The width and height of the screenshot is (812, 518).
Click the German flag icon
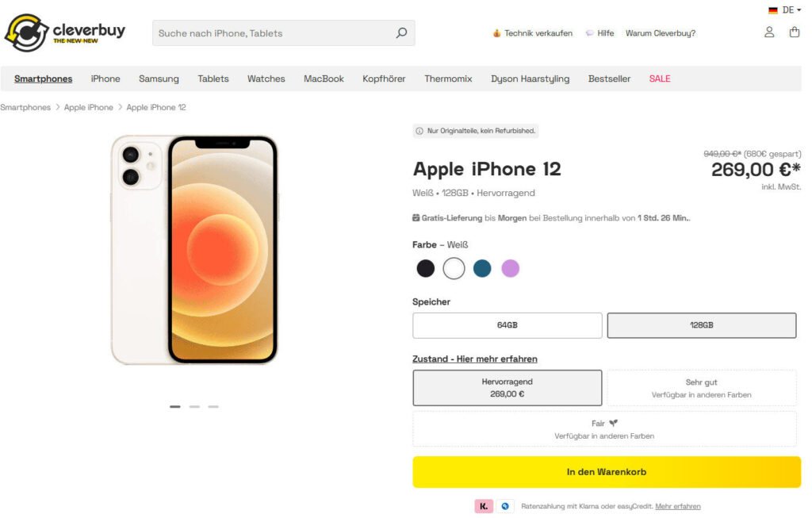pos(773,10)
